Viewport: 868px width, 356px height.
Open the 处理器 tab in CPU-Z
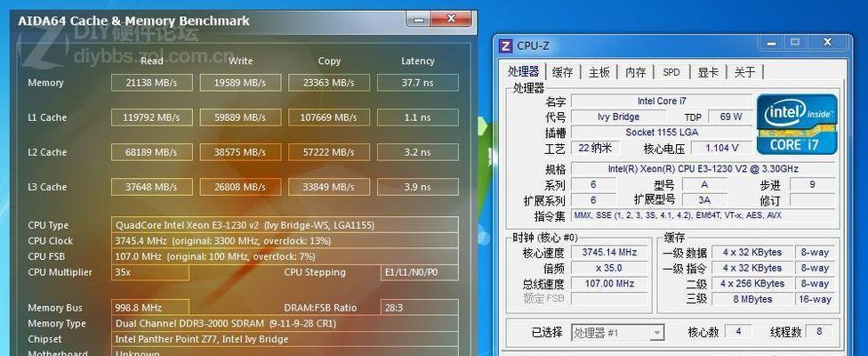pyautogui.click(x=523, y=71)
